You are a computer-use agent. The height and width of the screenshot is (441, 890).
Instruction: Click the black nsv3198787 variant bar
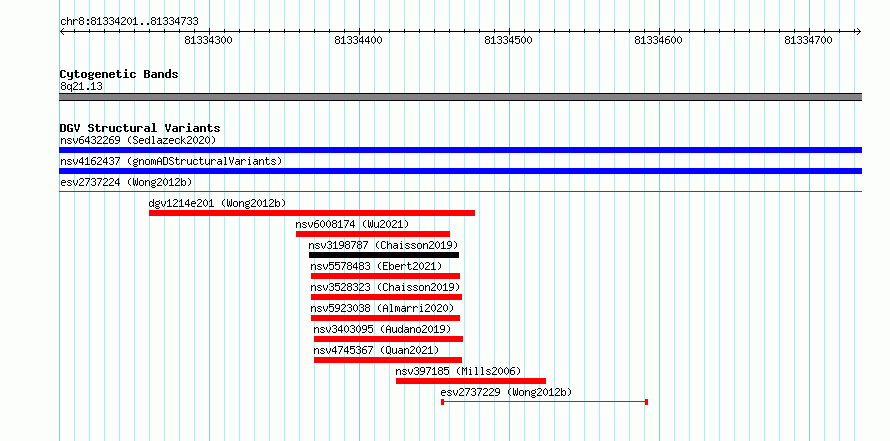pyautogui.click(x=384, y=255)
